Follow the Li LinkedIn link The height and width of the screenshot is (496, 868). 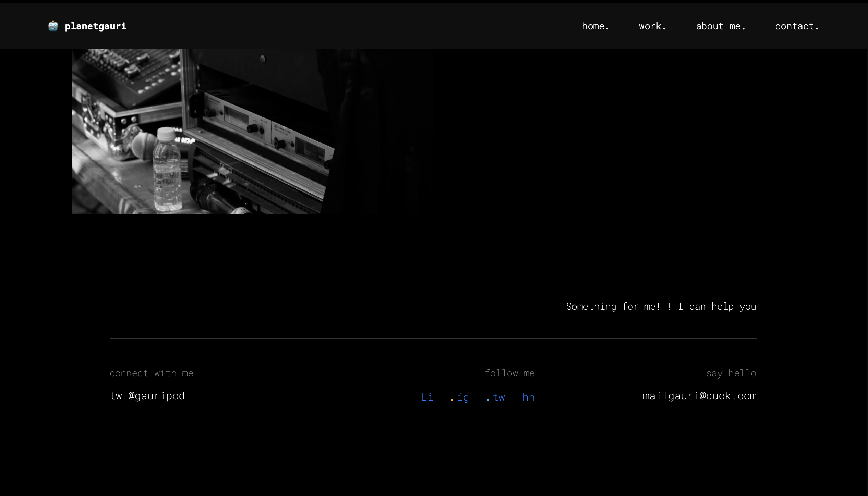tap(427, 397)
